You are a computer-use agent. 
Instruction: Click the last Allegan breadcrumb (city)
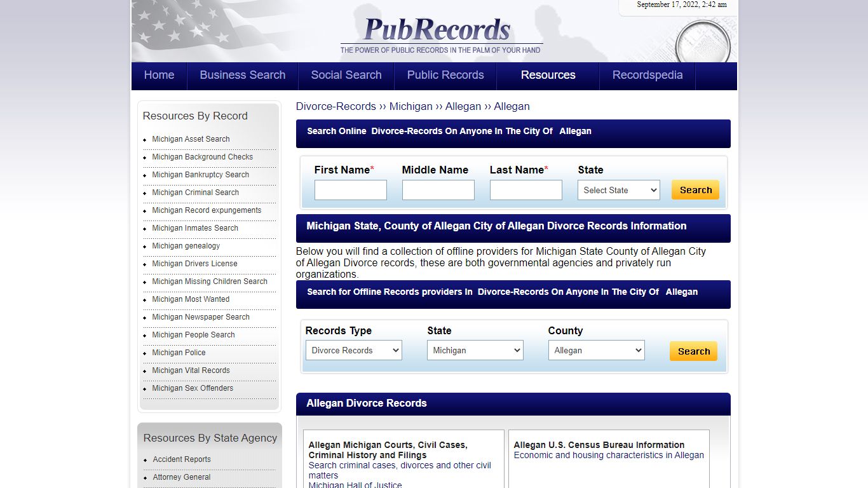(x=512, y=106)
